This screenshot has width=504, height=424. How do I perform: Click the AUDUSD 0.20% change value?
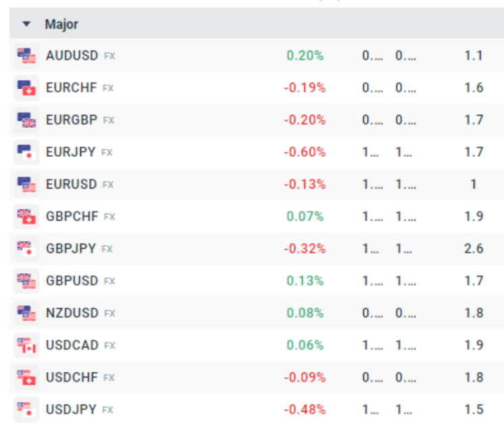305,55
